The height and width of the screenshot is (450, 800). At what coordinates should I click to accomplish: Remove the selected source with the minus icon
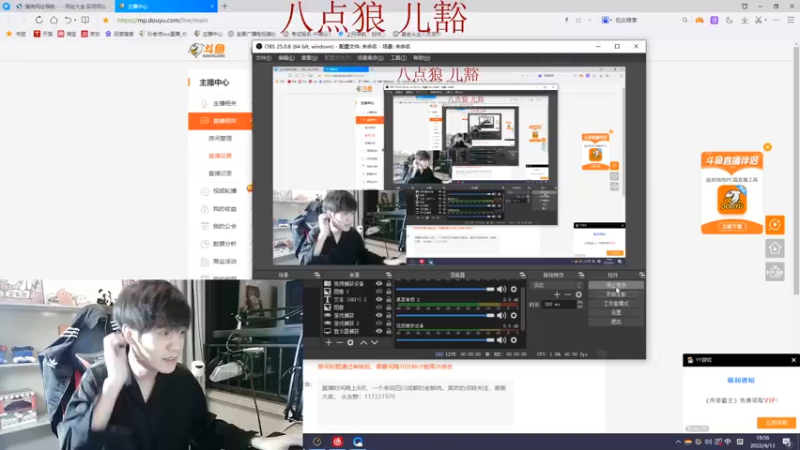pyautogui.click(x=339, y=342)
